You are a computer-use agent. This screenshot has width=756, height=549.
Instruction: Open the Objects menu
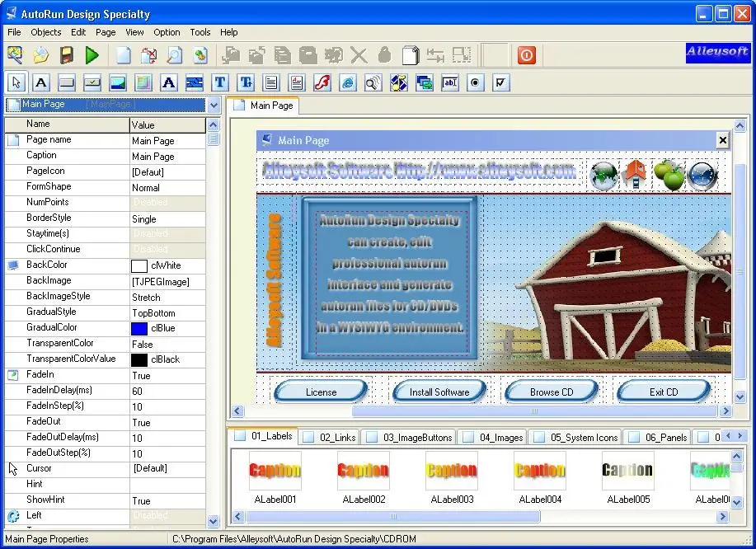46,32
